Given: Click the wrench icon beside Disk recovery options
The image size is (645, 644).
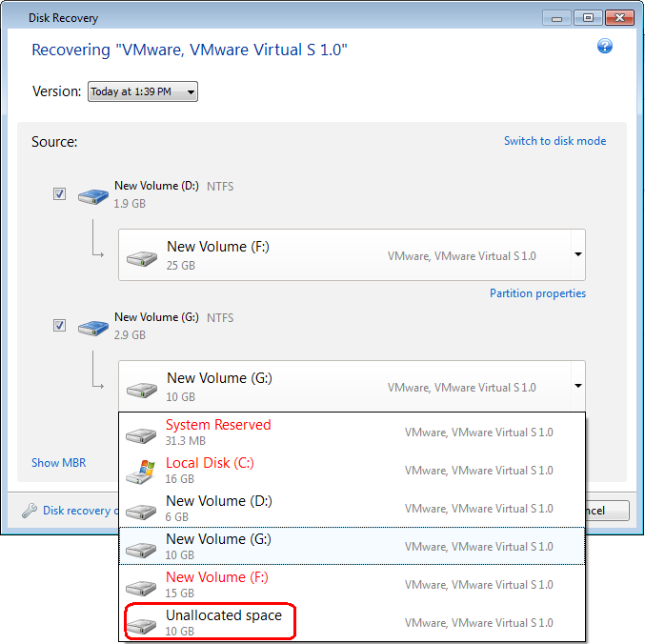Looking at the screenshot, I should 30,511.
